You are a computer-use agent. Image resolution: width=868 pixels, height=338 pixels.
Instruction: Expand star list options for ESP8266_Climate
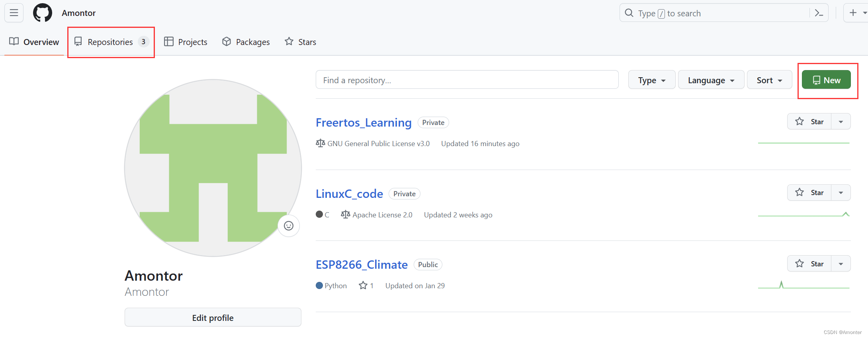(x=841, y=264)
